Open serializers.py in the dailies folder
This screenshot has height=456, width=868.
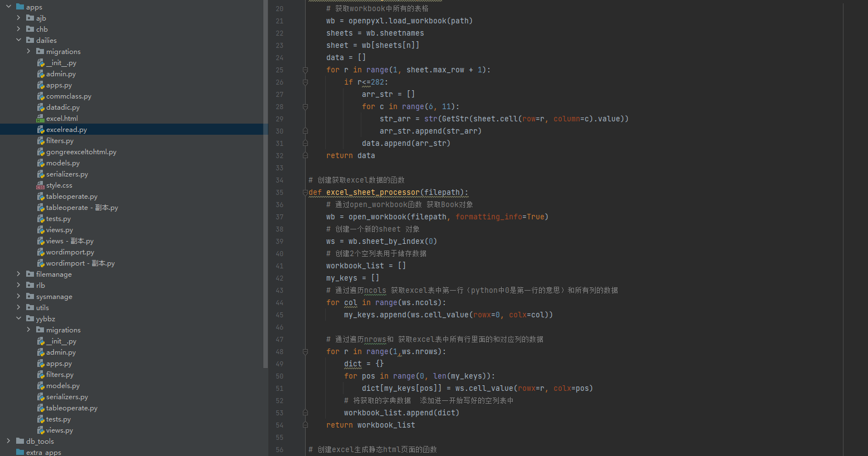coord(67,174)
